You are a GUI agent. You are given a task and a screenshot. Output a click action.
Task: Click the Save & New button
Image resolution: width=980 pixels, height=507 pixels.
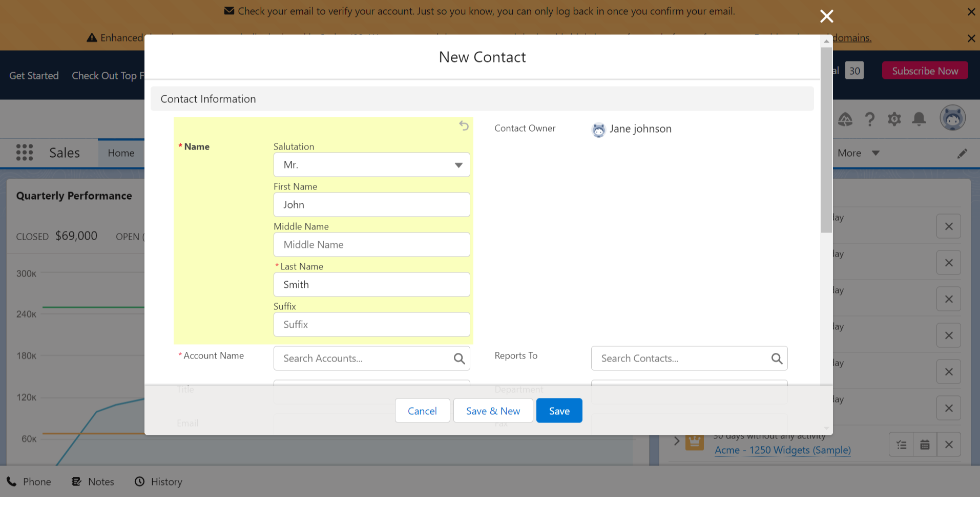[493, 410]
